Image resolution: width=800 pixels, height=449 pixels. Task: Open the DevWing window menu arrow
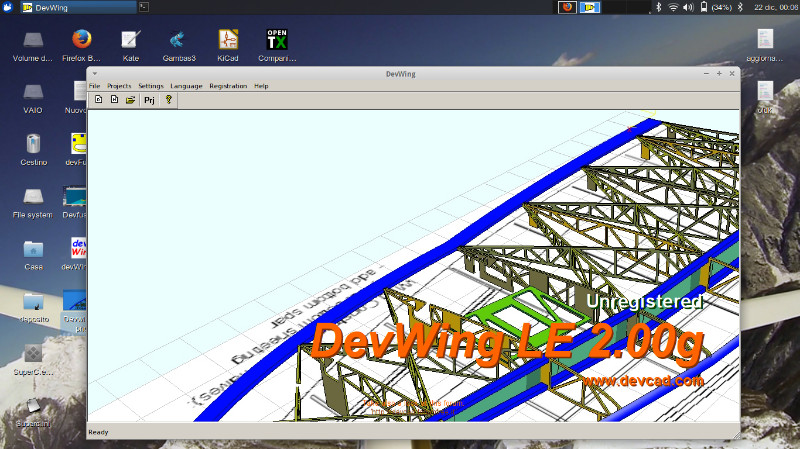click(95, 73)
